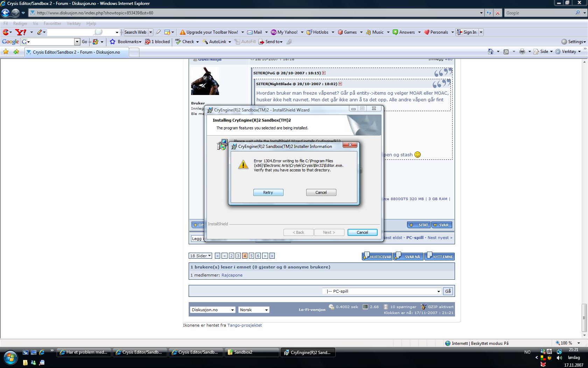Open the Fil menu
Screen dimensions: 588x368
[6, 23]
